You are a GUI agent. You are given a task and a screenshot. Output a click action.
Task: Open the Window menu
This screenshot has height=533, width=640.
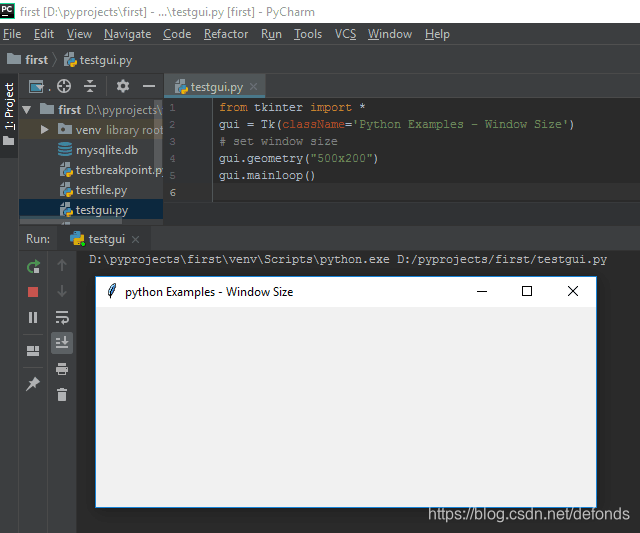coord(390,34)
